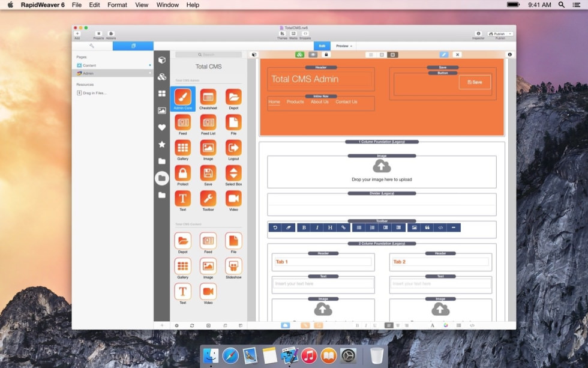
Task: Open Safari from the Dock
Action: tap(230, 355)
